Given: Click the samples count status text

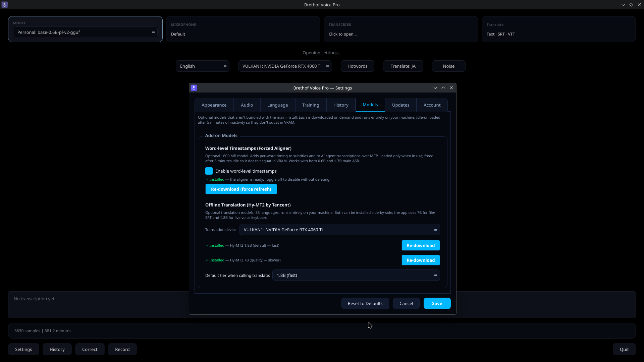Looking at the screenshot, I should coord(43,331).
